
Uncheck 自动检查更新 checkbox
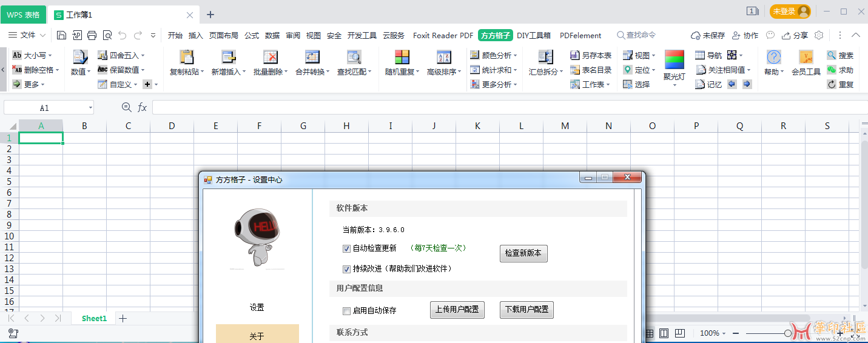pyautogui.click(x=346, y=248)
